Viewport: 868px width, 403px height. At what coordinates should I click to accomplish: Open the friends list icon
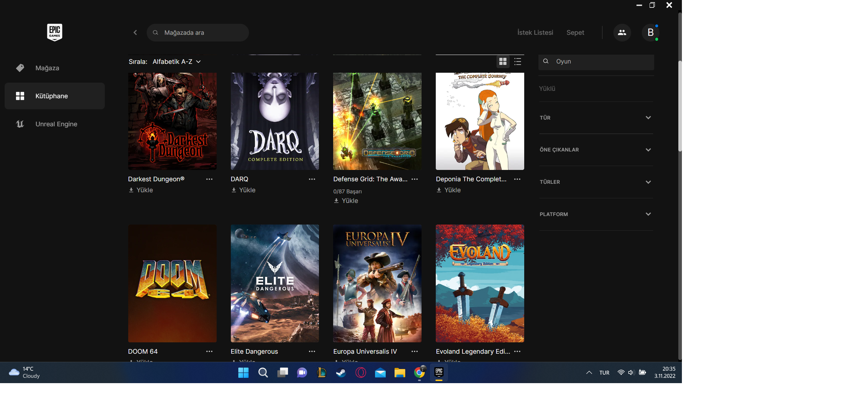coord(622,33)
